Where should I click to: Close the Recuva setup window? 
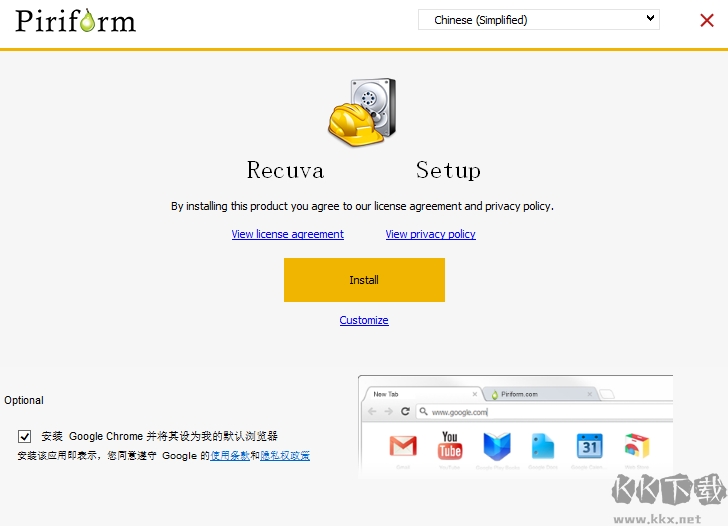coord(707,20)
